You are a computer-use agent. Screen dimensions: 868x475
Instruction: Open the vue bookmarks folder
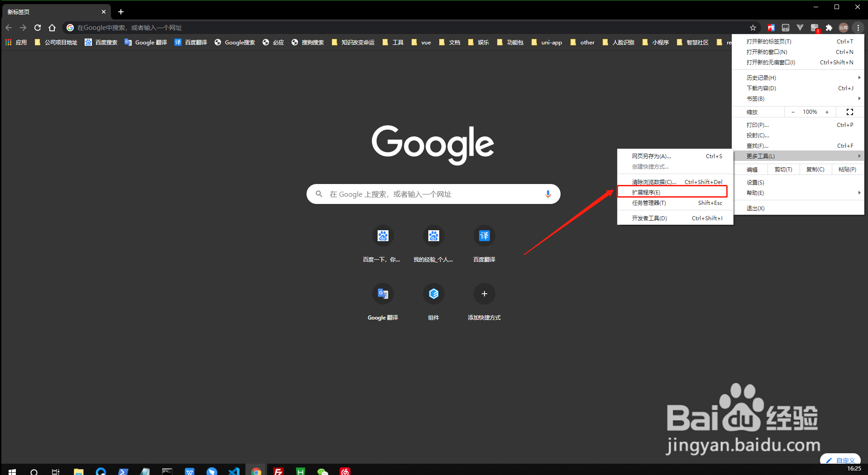(x=421, y=42)
